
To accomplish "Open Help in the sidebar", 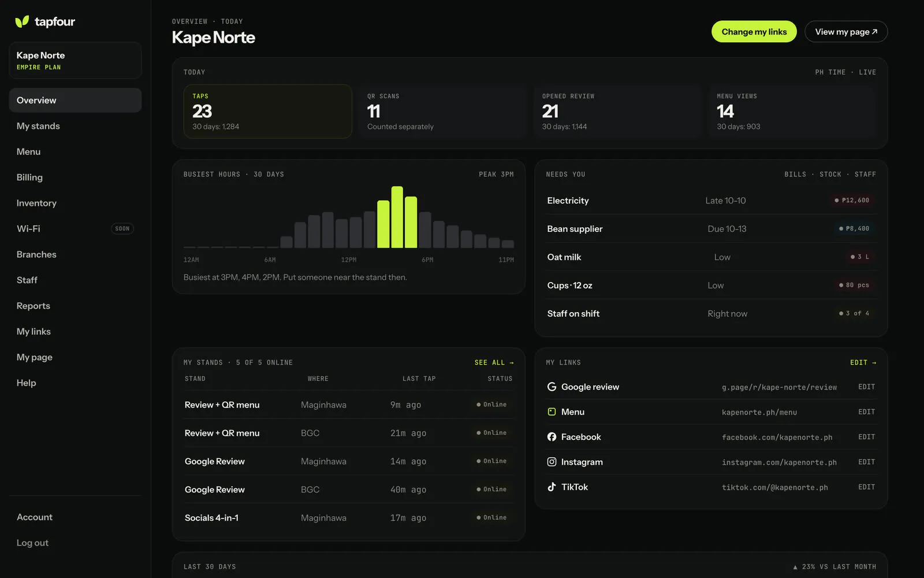I will 75,383.
